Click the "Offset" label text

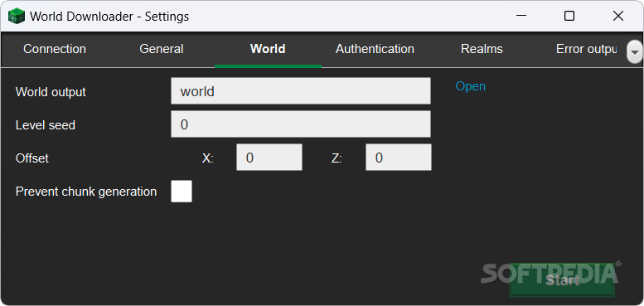(32, 158)
